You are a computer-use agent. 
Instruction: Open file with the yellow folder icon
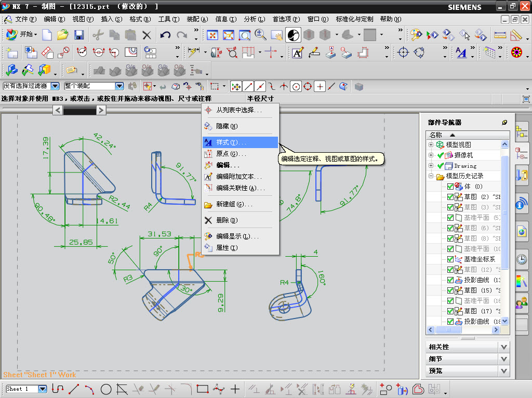pyautogui.click(x=63, y=35)
